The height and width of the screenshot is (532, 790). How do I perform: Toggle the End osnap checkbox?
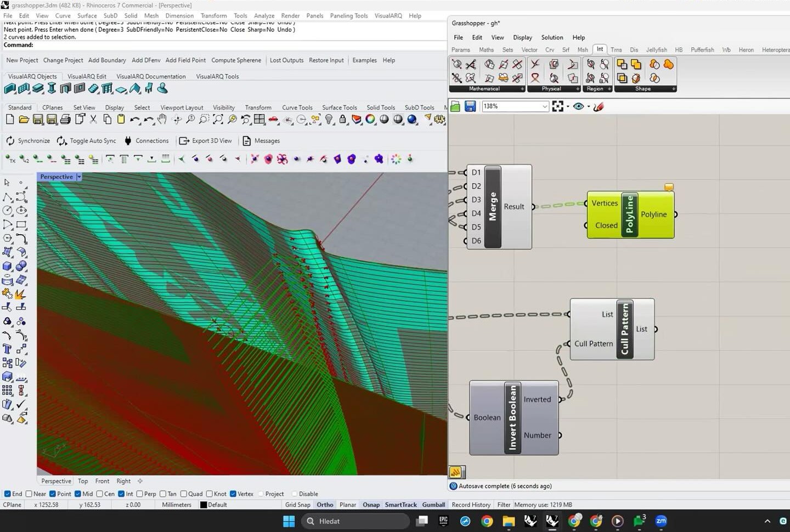click(x=7, y=494)
